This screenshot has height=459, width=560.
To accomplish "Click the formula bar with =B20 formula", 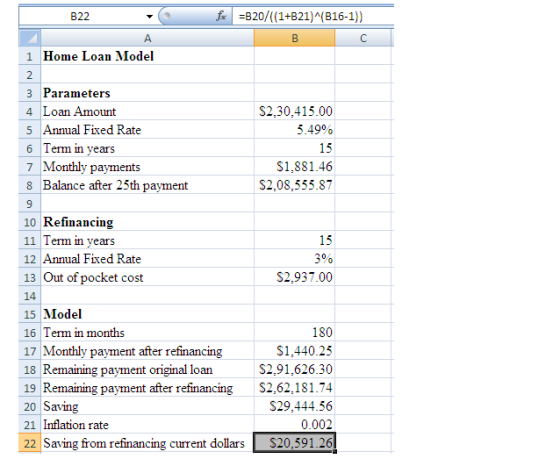I will (x=313, y=16).
